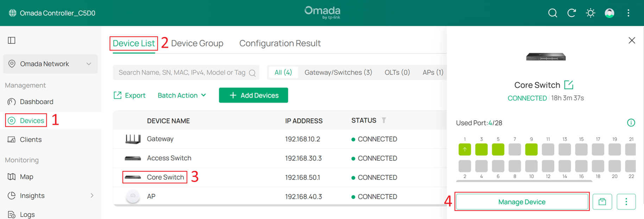Open Dashboard in the sidebar

[37, 102]
